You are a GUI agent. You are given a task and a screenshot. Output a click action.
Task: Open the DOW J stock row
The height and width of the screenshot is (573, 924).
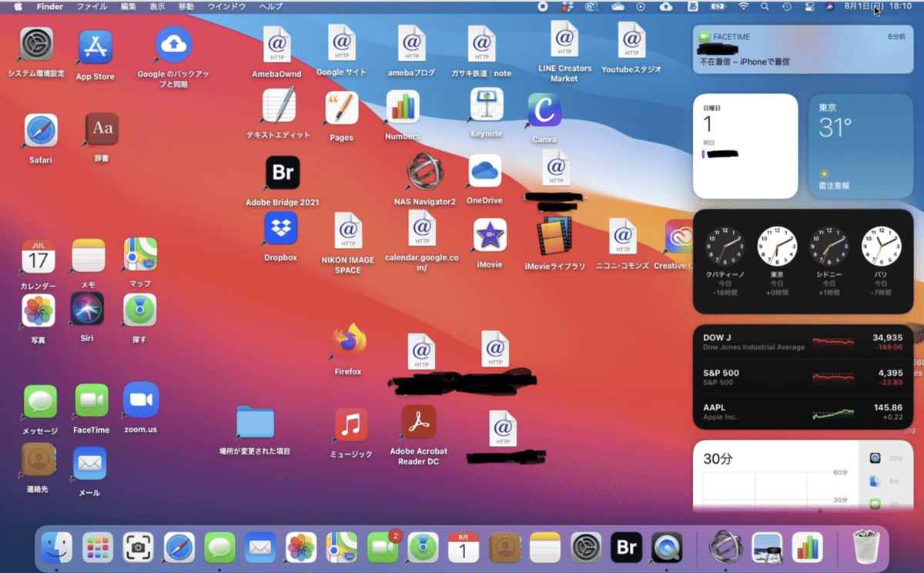[x=803, y=342]
